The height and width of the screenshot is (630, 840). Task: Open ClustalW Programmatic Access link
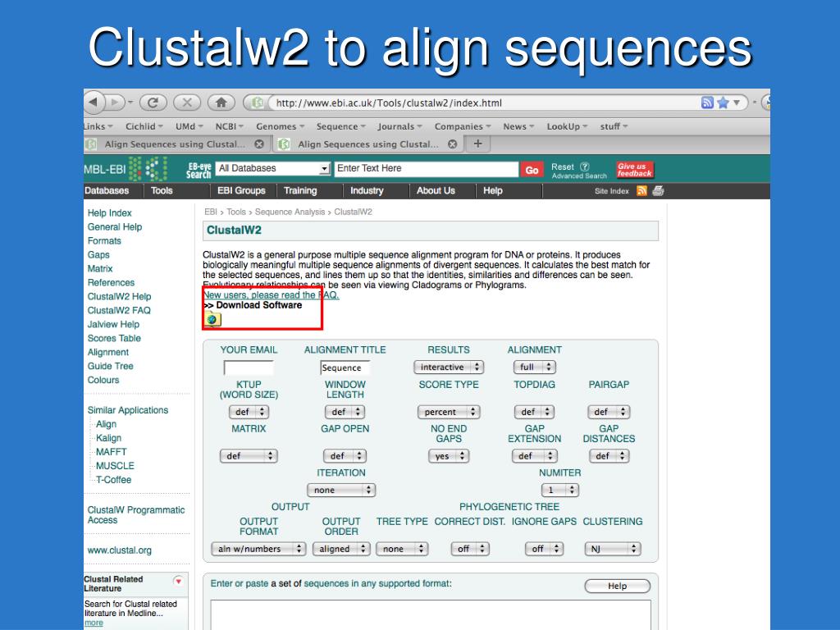click(x=136, y=515)
